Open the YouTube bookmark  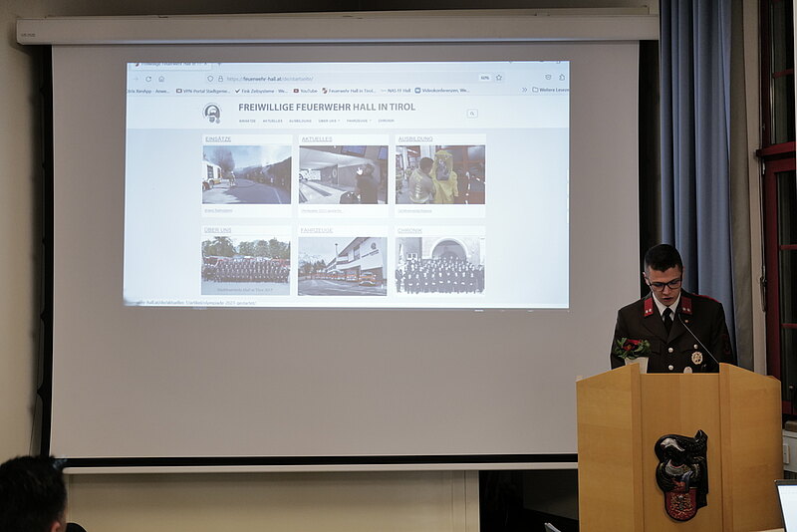pyautogui.click(x=306, y=91)
